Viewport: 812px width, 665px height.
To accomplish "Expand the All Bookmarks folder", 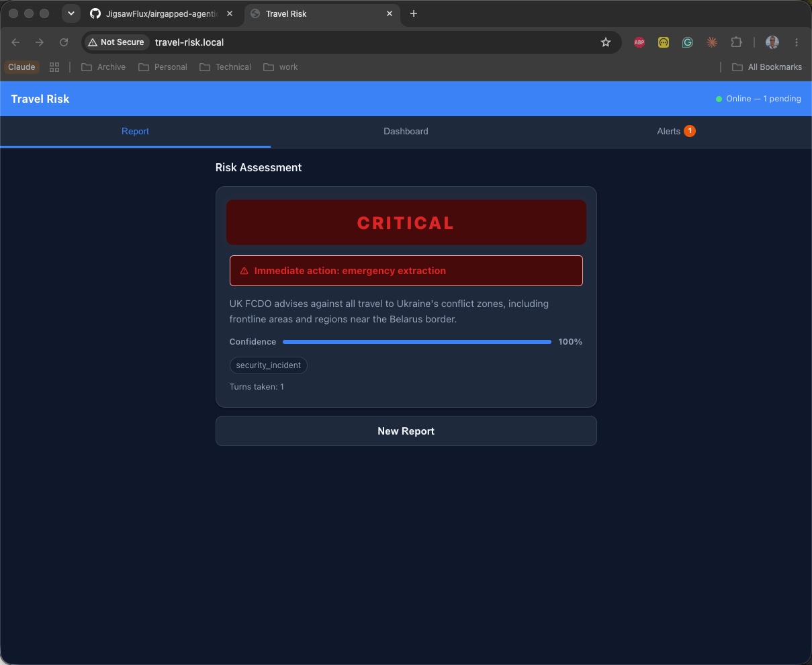I will (767, 67).
